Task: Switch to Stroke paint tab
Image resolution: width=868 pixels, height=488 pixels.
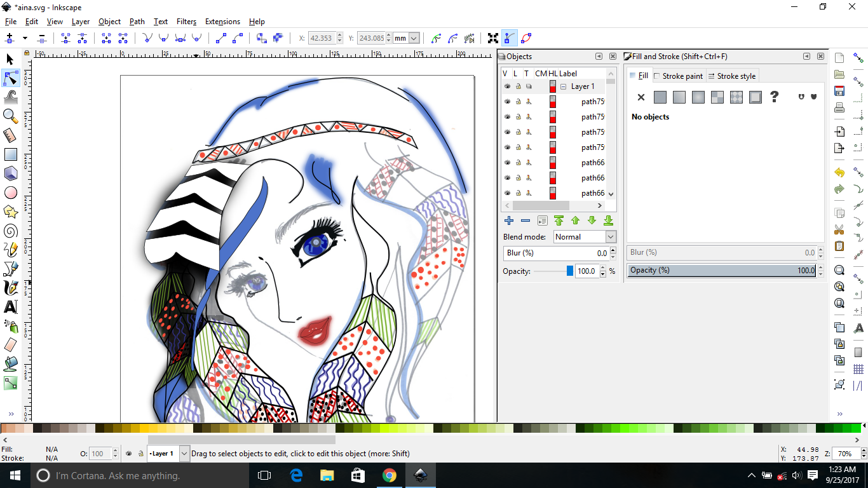Action: coord(678,76)
